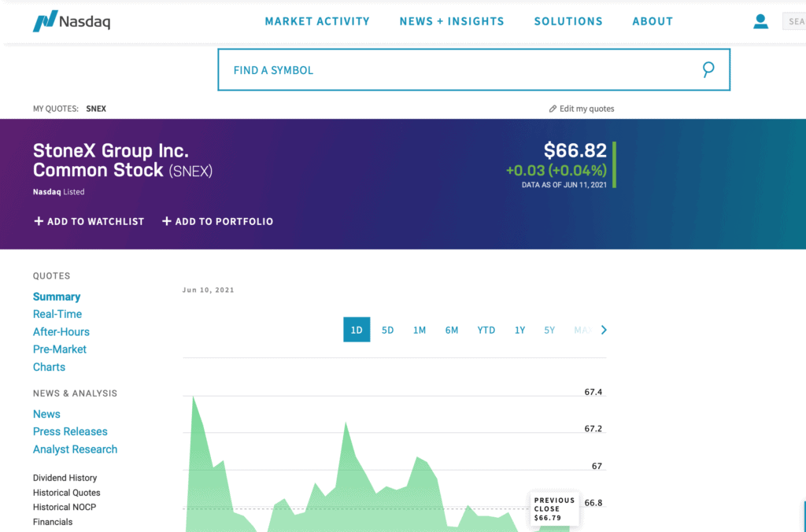Select the 6M chart range
The width and height of the screenshot is (806, 532).
point(452,330)
